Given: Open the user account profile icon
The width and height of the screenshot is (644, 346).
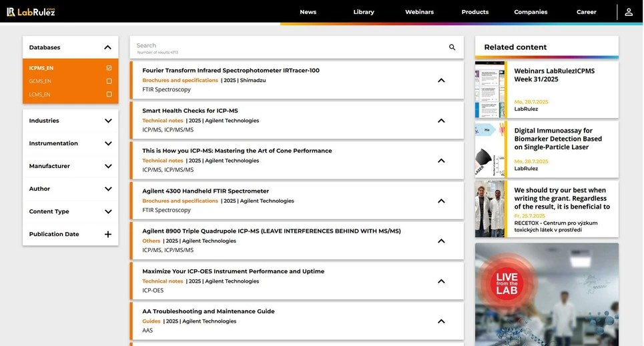Looking at the screenshot, I should (629, 12).
